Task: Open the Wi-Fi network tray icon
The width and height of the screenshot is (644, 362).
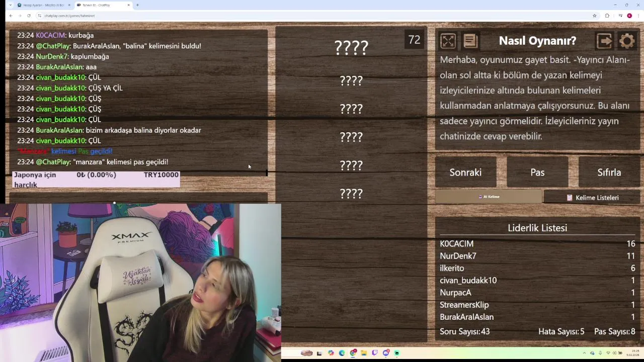Action: coord(608,353)
